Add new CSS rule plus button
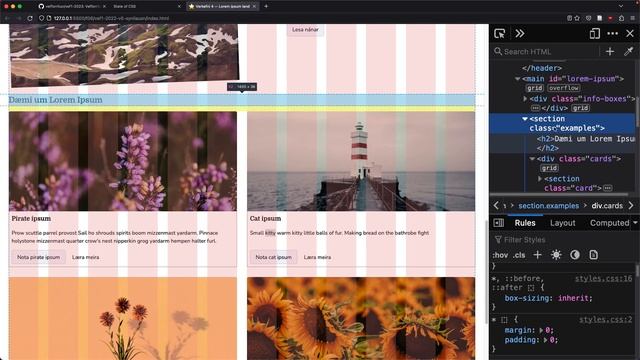The image size is (640, 360). 537,255
